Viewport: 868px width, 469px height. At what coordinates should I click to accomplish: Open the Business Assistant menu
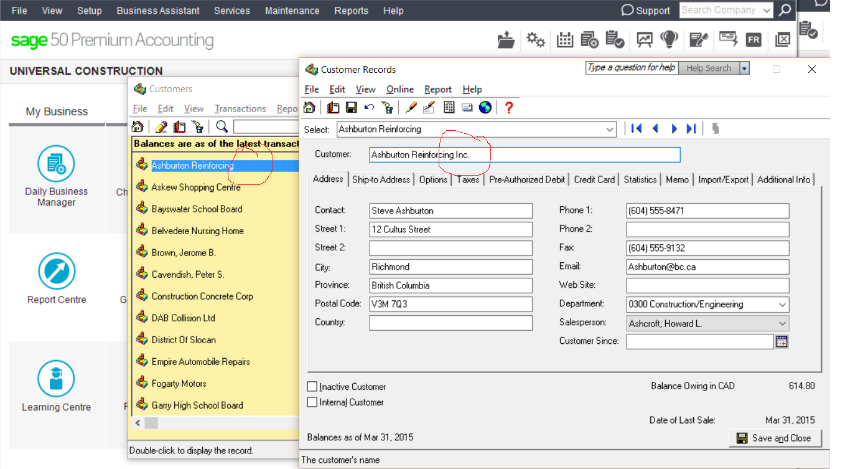158,11
